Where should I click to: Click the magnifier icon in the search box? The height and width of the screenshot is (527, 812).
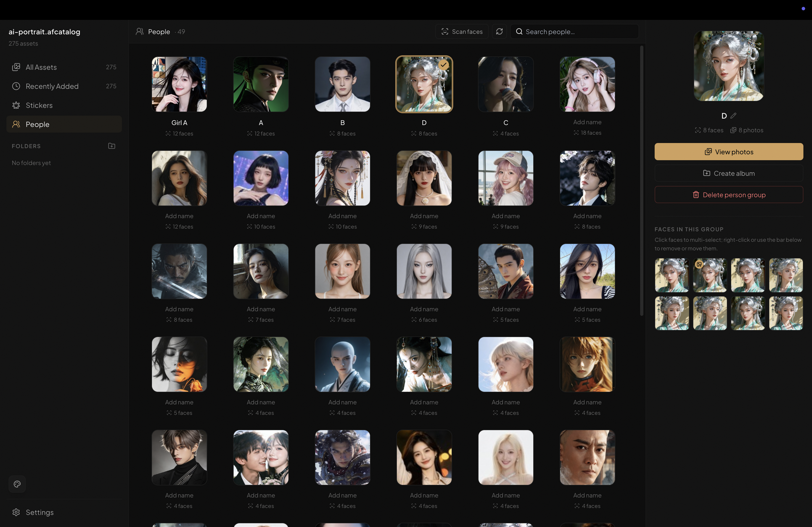tap(519, 31)
